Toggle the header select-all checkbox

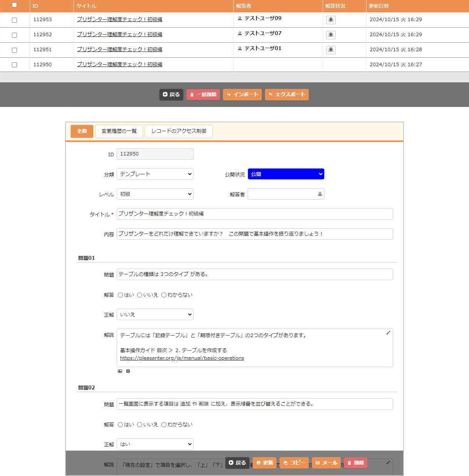(14, 5)
